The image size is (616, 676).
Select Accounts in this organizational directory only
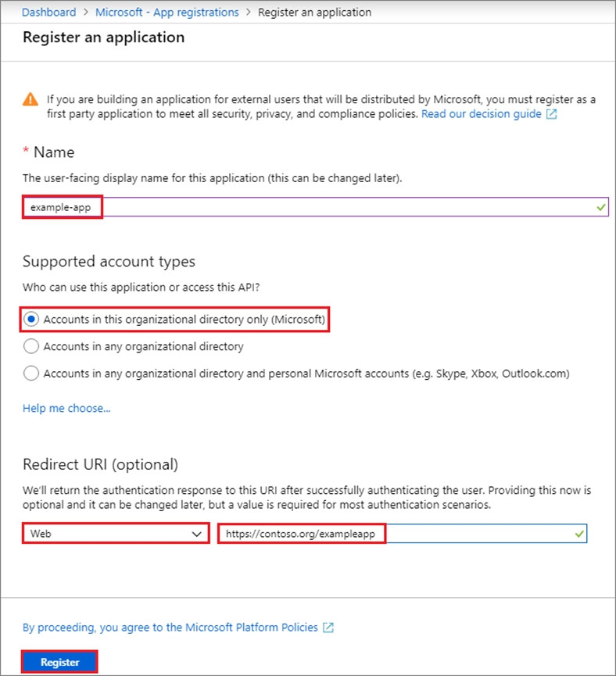point(32,320)
